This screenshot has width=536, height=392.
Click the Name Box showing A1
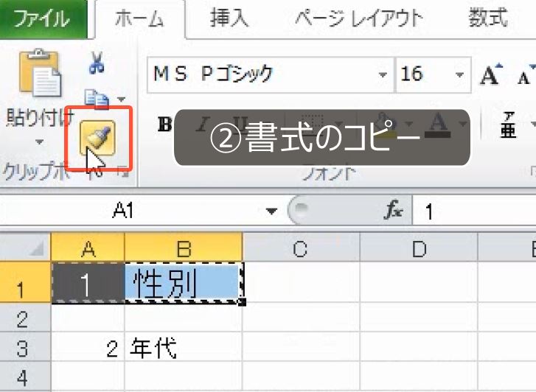[133, 210]
